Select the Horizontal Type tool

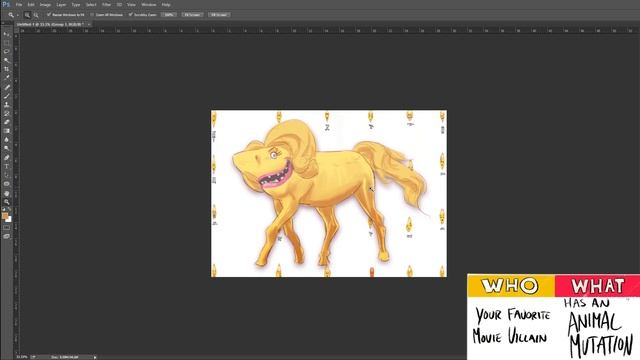point(6,166)
